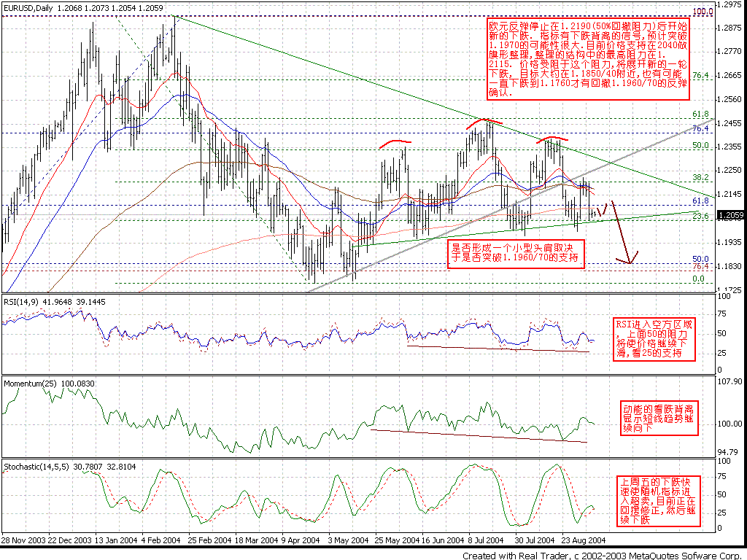Click date label 9 Apr 2004
The height and width of the screenshot is (560, 747).
click(301, 540)
